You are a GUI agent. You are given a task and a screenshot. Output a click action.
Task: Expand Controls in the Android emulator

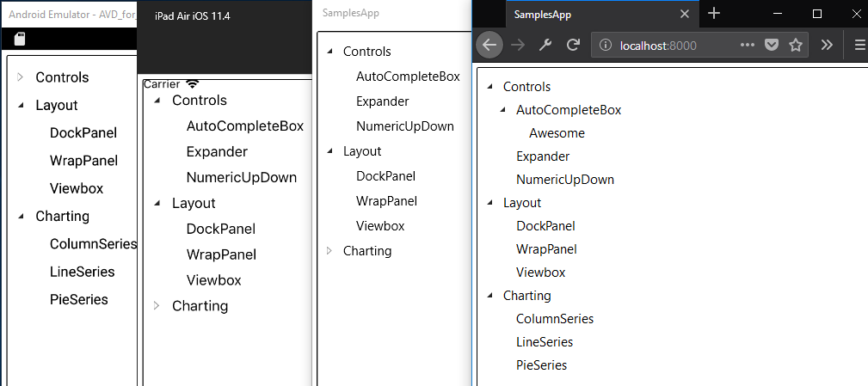click(x=20, y=77)
